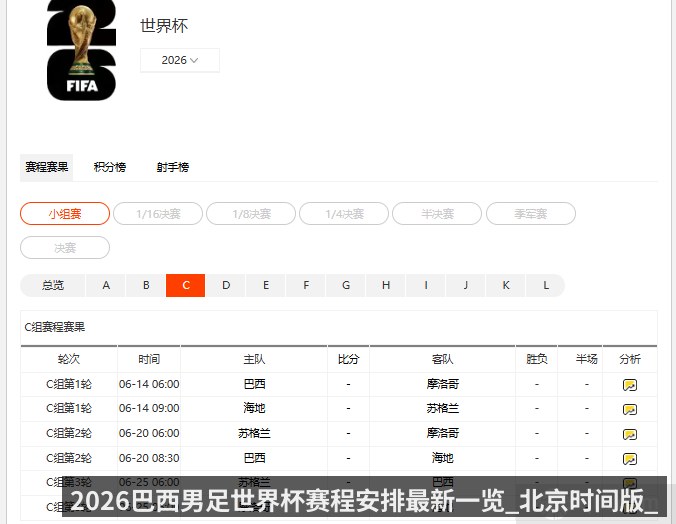The height and width of the screenshot is (524, 676).
Task: Switch to 赛程赛果 tab
Action: click(x=47, y=167)
